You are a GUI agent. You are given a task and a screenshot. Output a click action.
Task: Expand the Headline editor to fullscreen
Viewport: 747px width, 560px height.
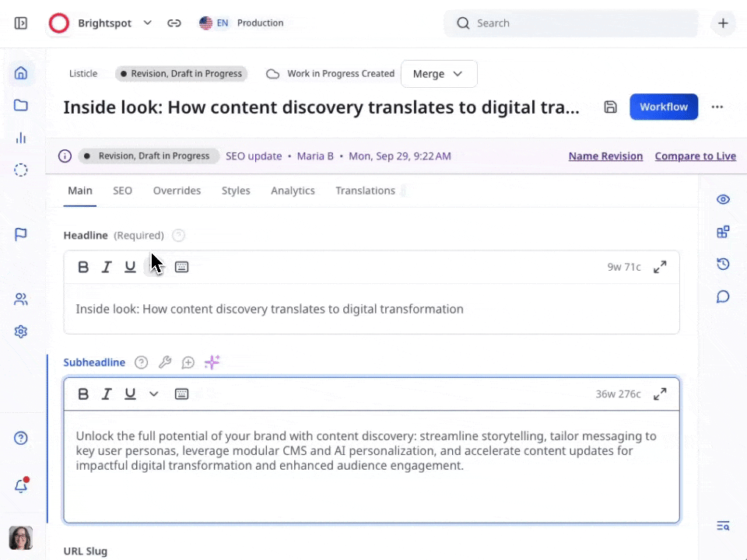point(660,267)
